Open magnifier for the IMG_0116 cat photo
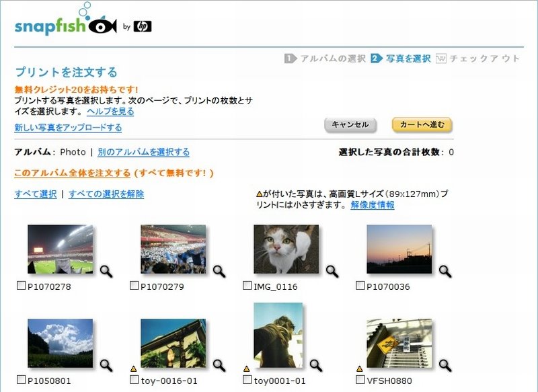Viewport: 538px width, 392px height. 332,271
